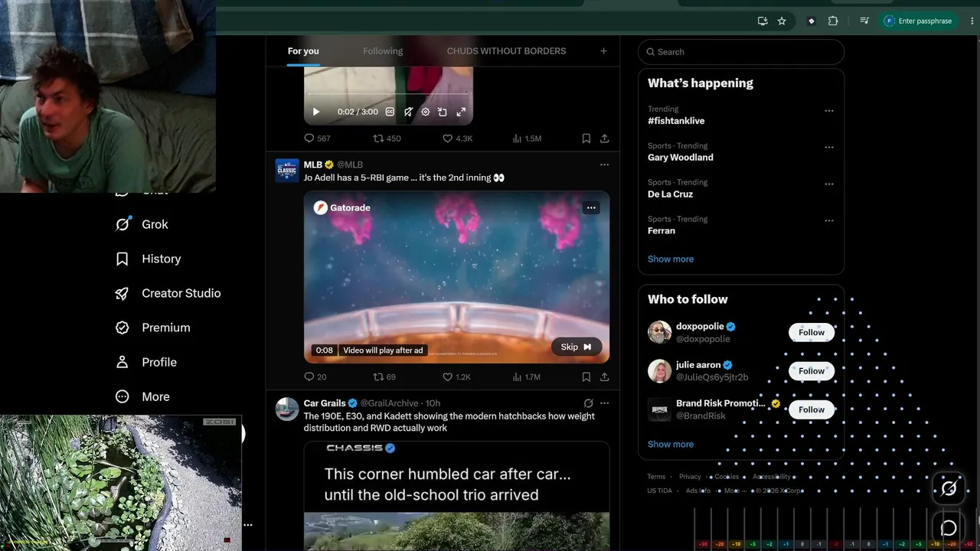Repost the MLB post
980x551 pixels.
384,377
